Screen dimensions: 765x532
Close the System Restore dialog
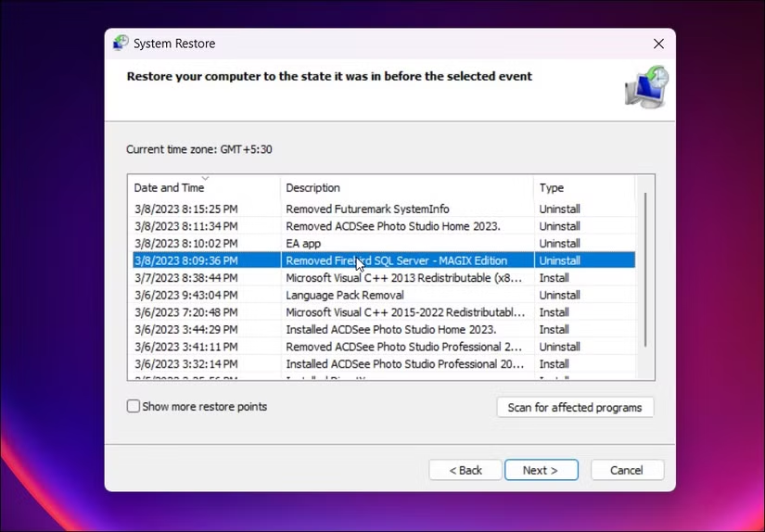tap(658, 44)
